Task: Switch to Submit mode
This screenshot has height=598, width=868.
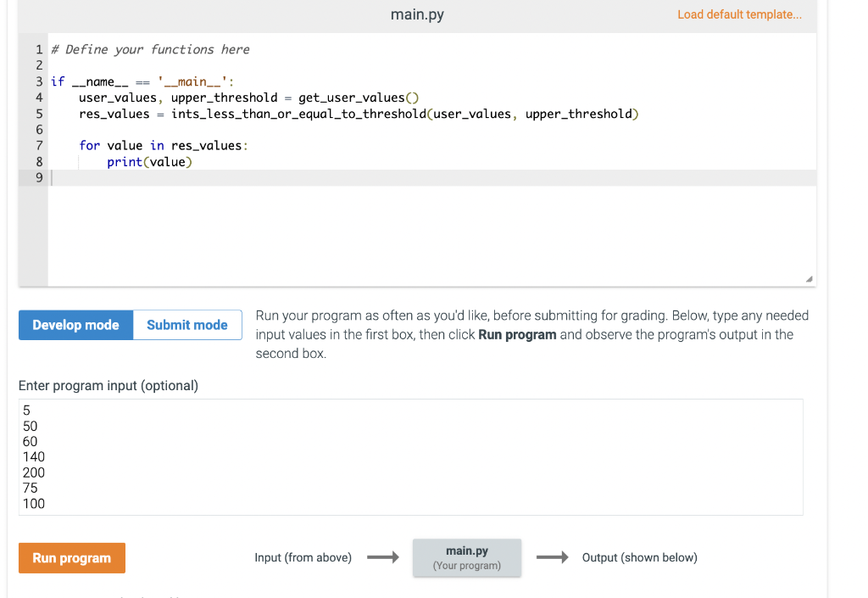Action: [x=187, y=325]
